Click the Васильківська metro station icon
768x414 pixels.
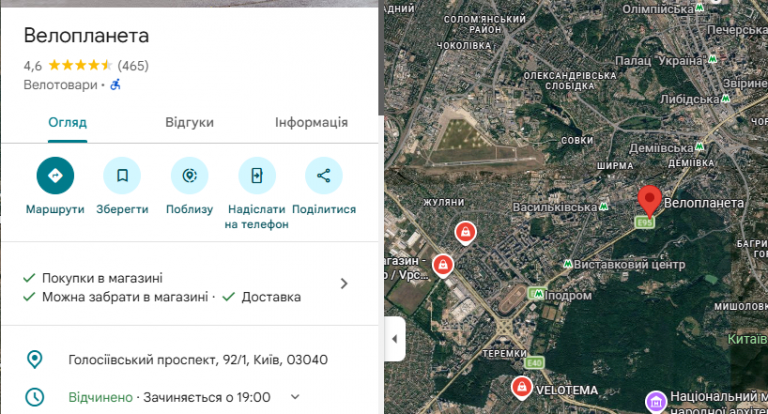(x=603, y=207)
